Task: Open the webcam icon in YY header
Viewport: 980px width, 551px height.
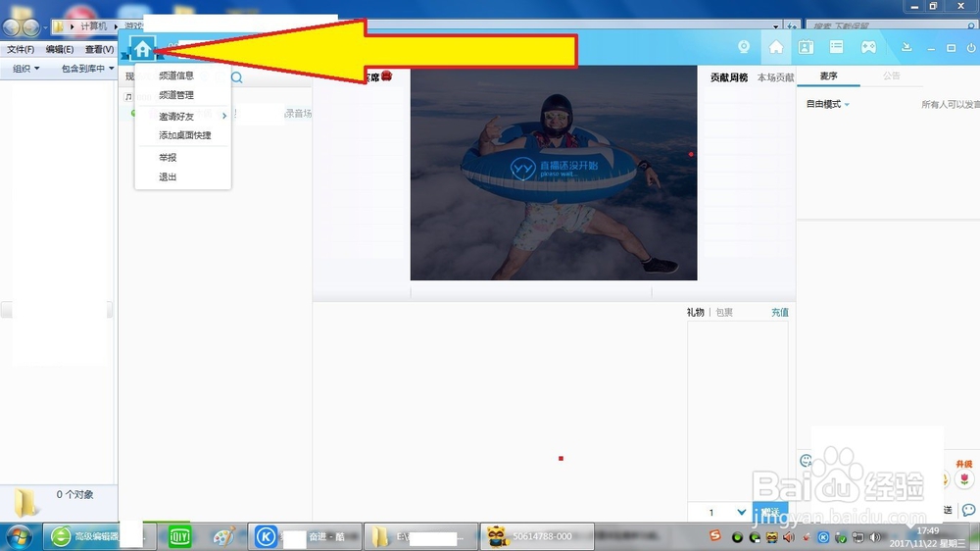Action: coord(744,47)
